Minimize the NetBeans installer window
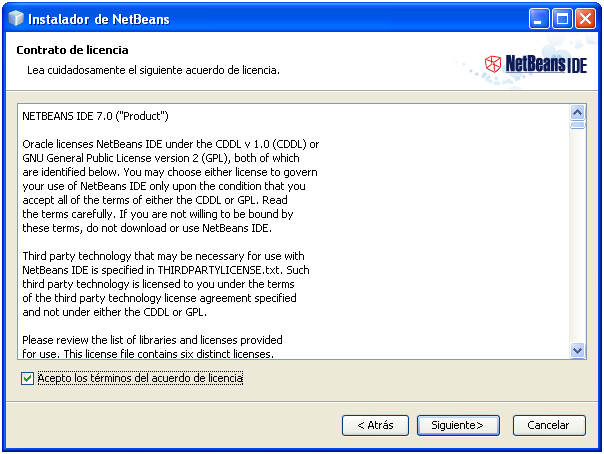Image resolution: width=604 pixels, height=454 pixels. pyautogui.click(x=539, y=19)
